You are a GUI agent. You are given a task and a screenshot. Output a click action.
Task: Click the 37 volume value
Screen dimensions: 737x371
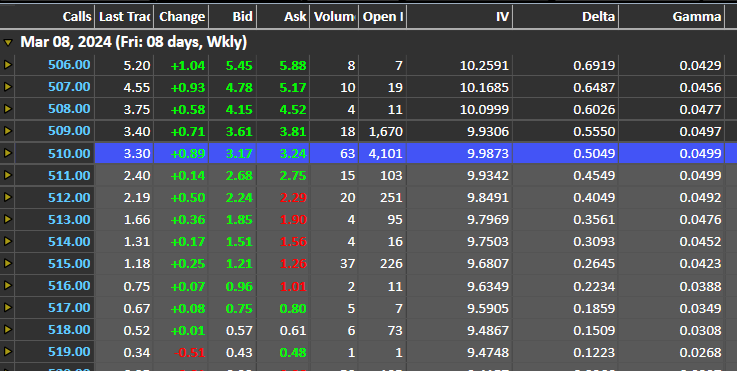(x=347, y=264)
